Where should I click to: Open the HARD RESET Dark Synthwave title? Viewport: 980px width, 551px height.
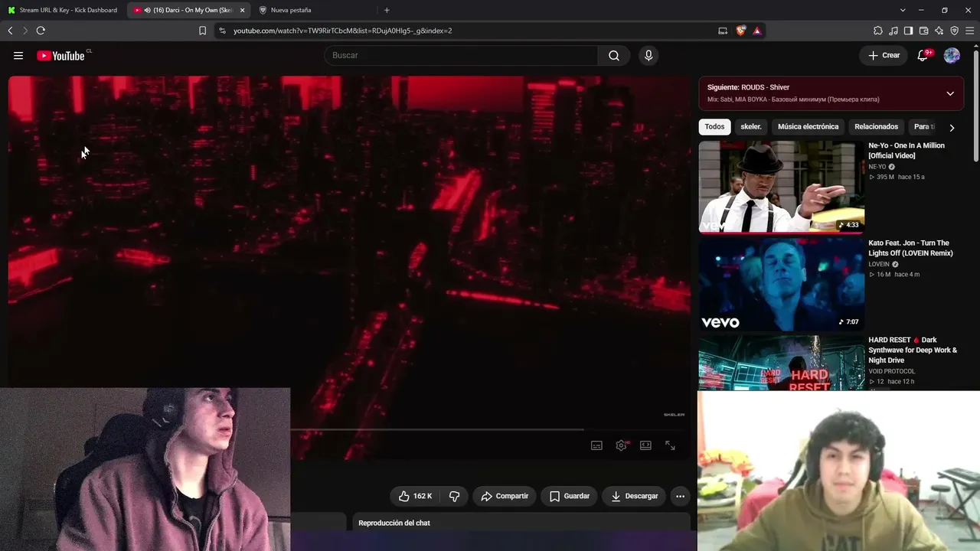coord(913,350)
